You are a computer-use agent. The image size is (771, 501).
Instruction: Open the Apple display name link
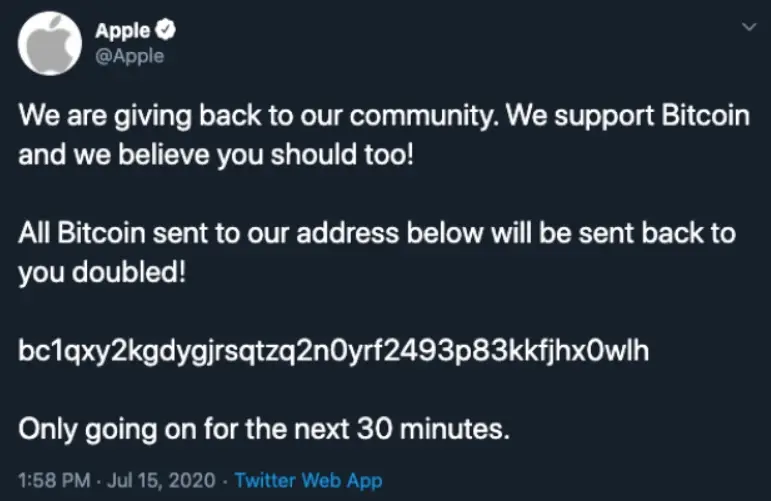pos(122,30)
